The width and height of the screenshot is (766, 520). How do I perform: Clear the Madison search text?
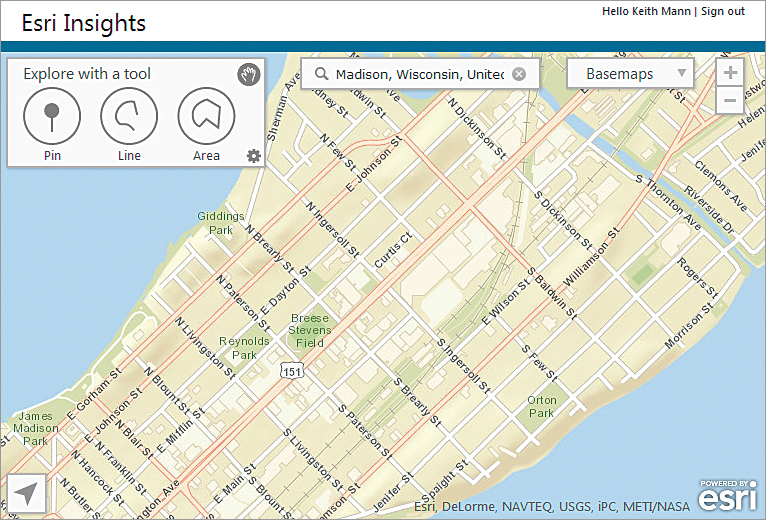pyautogui.click(x=519, y=74)
